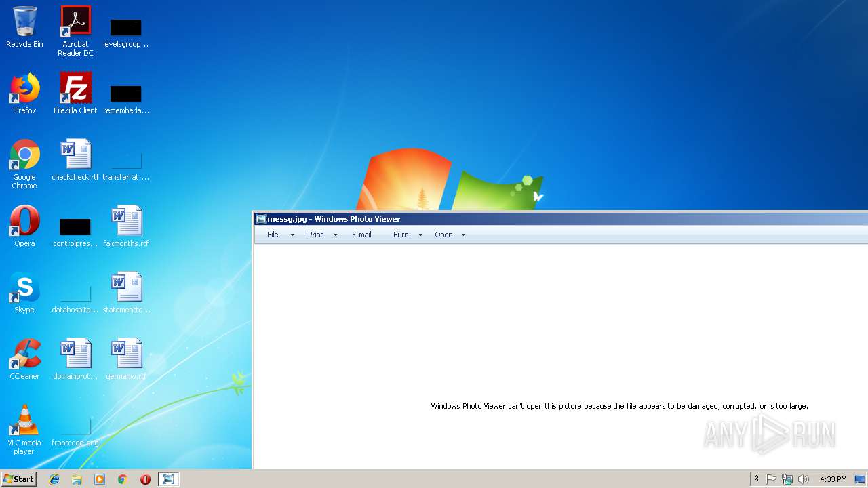Open Action Center flag icon
The width and height of the screenshot is (868, 488).
[x=771, y=479]
